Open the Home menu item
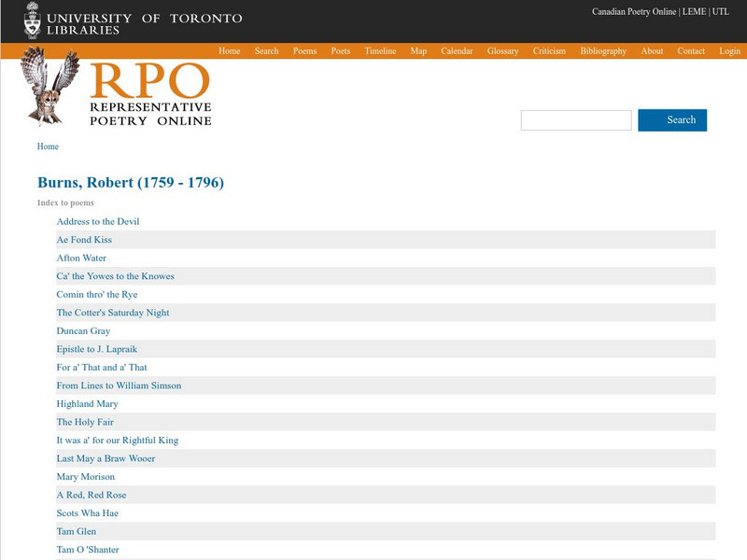The image size is (747, 560). (x=229, y=51)
